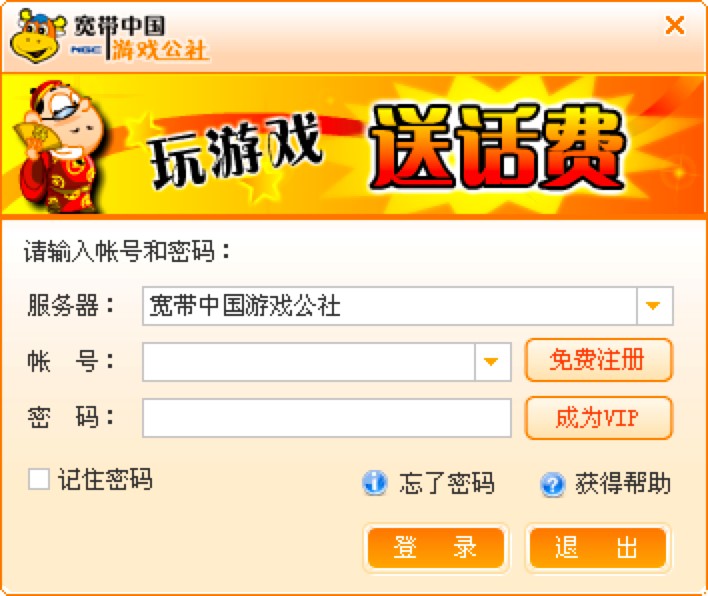The height and width of the screenshot is (596, 708).
Task: Click the cow mascot logo icon
Action: [x=38, y=35]
